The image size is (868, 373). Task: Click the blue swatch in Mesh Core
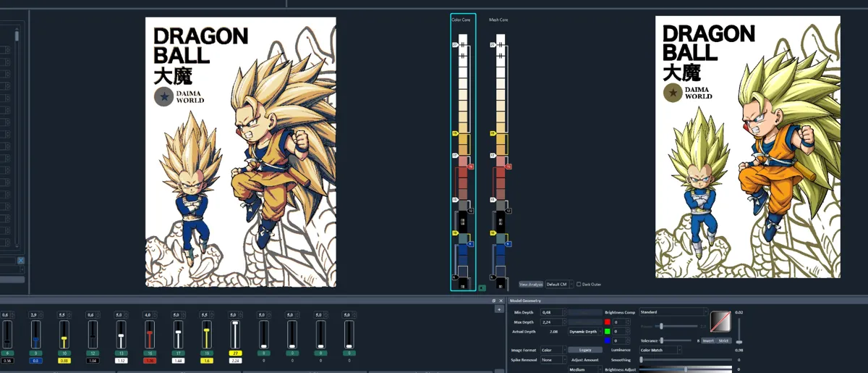(x=499, y=249)
